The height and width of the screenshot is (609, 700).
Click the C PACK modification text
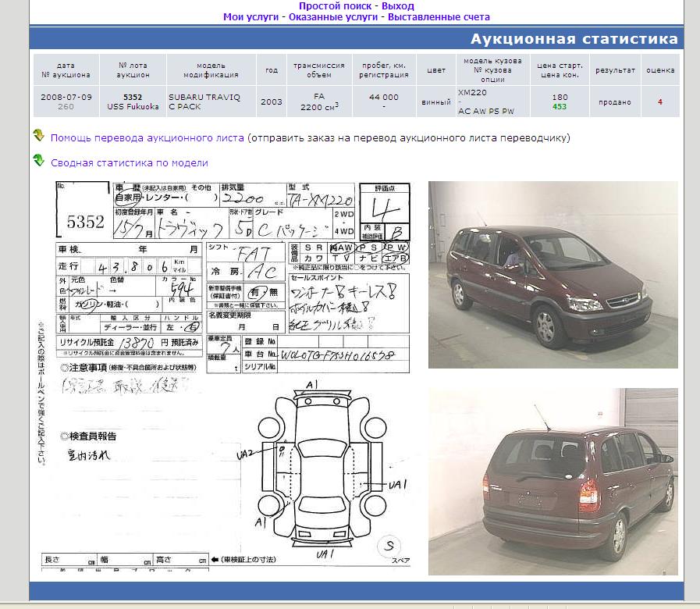click(185, 107)
